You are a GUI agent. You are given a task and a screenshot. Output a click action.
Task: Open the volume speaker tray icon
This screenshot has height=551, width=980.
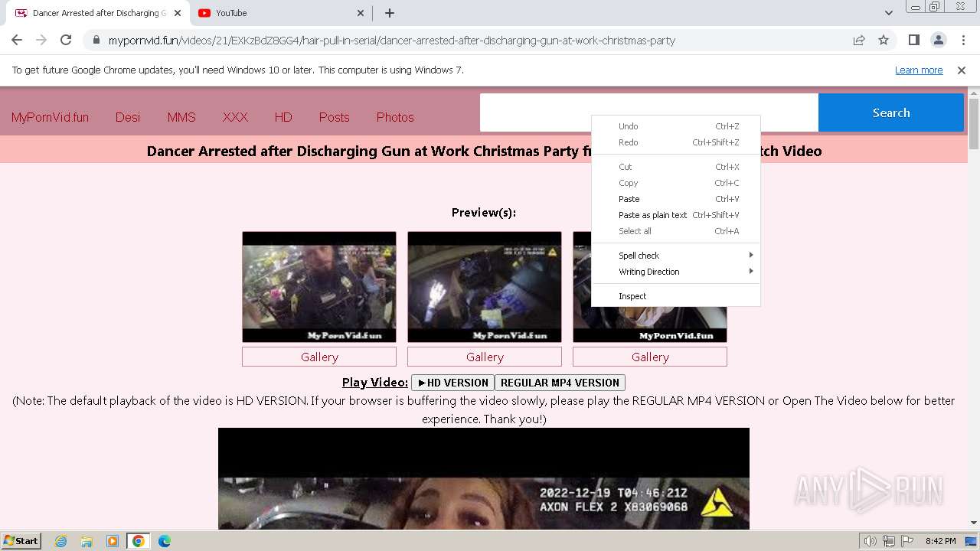point(871,541)
